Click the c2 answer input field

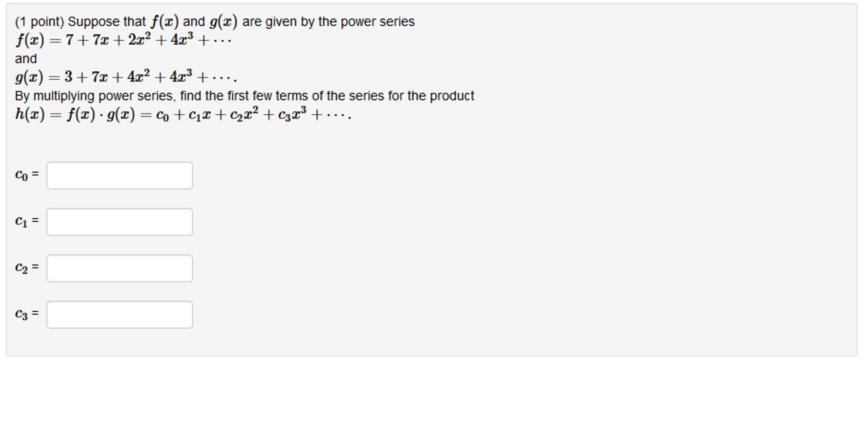119,268
